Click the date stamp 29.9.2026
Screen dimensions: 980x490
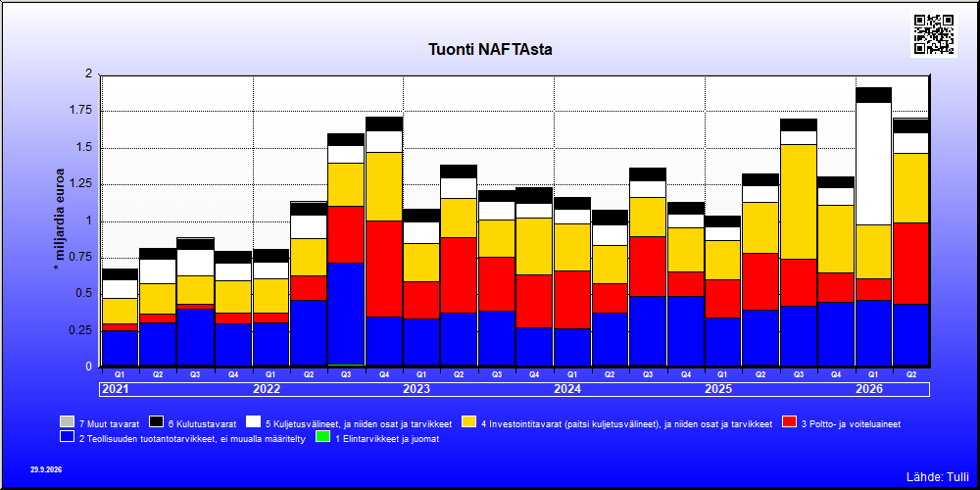pos(46,469)
